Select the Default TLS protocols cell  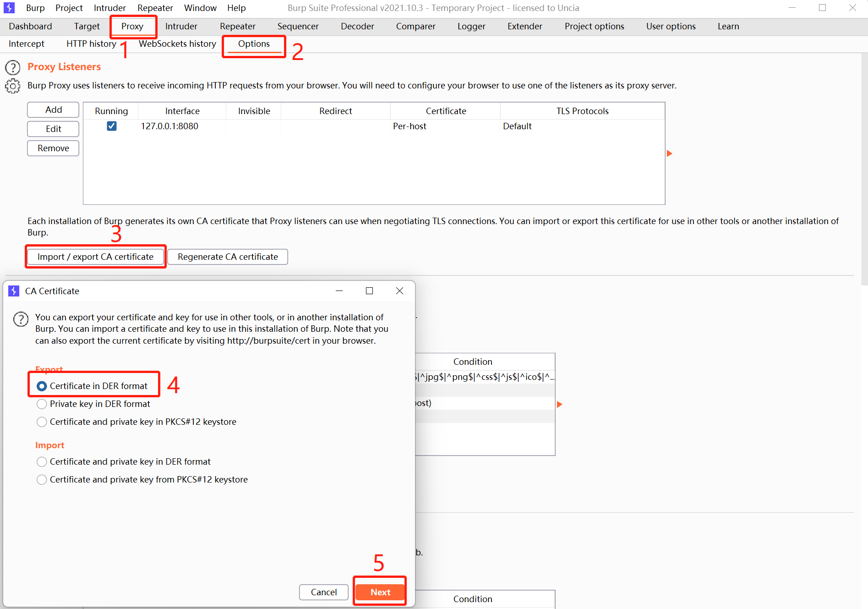583,126
